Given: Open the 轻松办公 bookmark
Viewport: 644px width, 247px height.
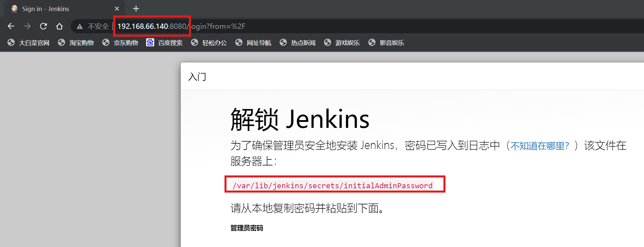Looking at the screenshot, I should [x=209, y=43].
